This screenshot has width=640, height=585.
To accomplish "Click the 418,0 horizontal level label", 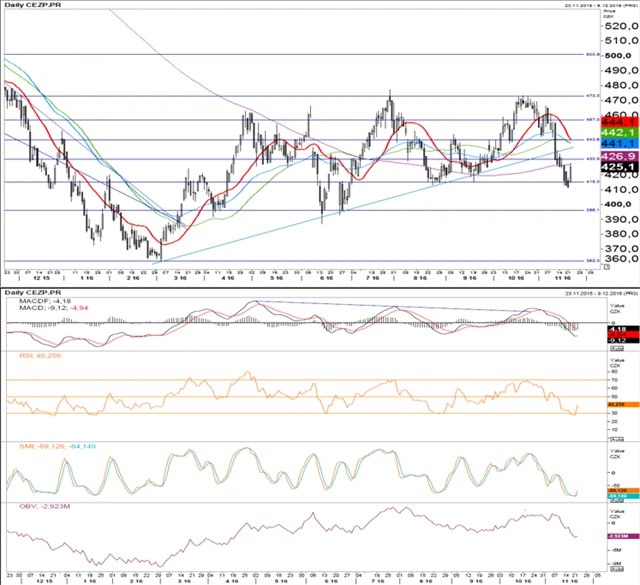I will pos(591,182).
